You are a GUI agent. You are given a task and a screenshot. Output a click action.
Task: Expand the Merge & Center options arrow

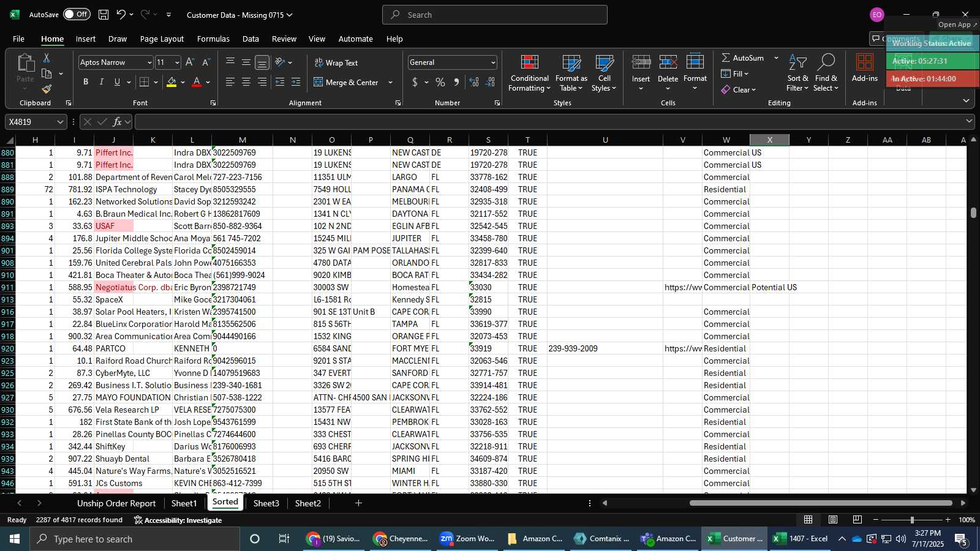click(x=390, y=82)
